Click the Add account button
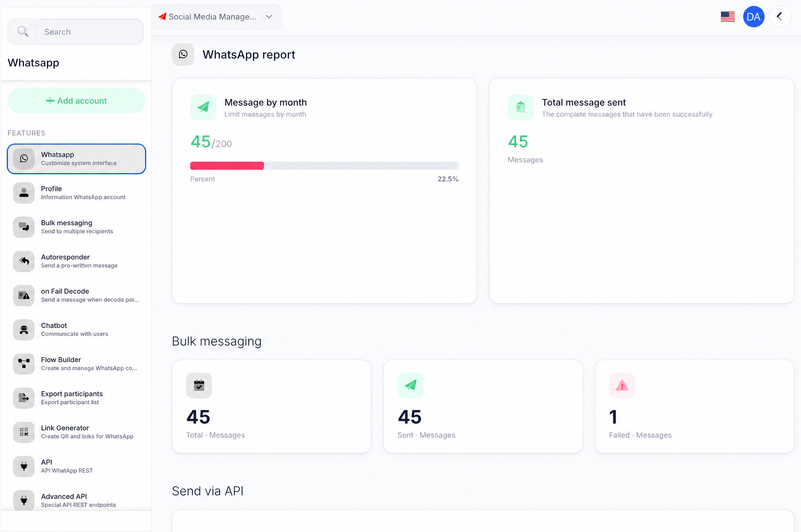Viewport: 801px width, 532px height. pyautogui.click(x=77, y=101)
